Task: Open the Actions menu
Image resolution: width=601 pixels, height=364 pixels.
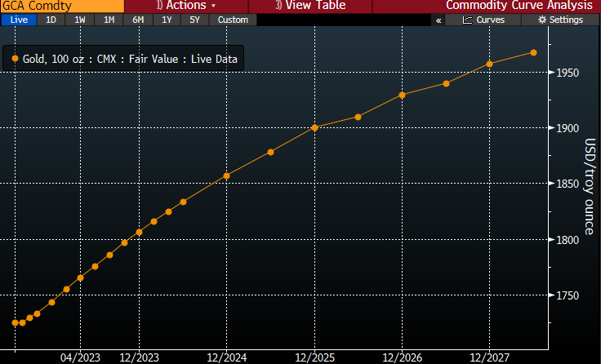Action: pos(186,7)
